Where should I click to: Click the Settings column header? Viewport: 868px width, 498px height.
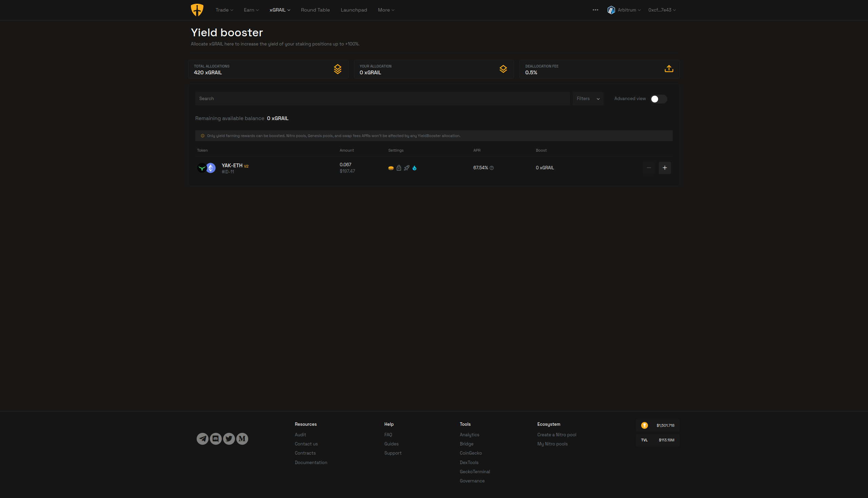[396, 151]
